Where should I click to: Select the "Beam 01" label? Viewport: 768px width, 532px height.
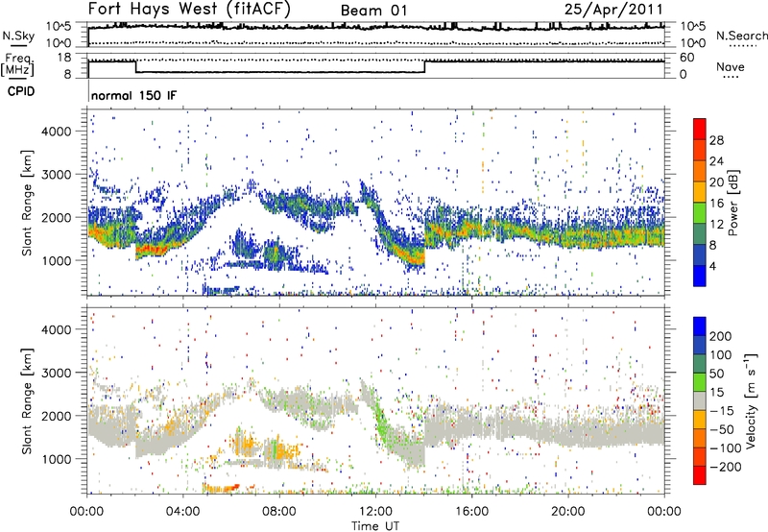(373, 11)
